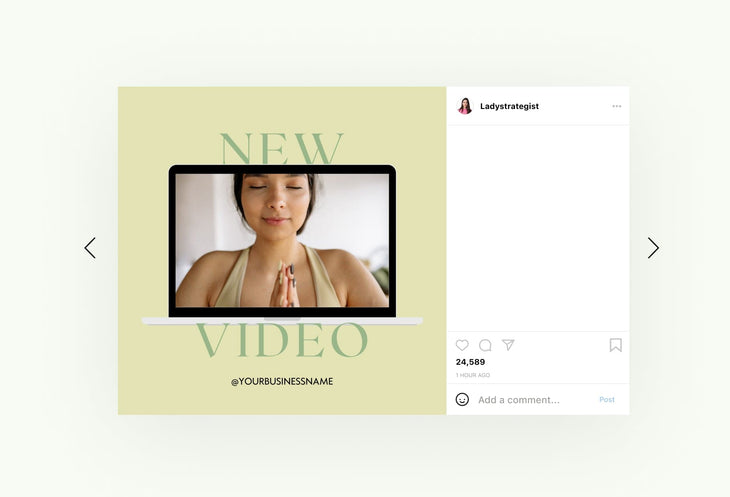Open the emoji picker smiley icon
The image size is (730, 497).
pyautogui.click(x=462, y=399)
